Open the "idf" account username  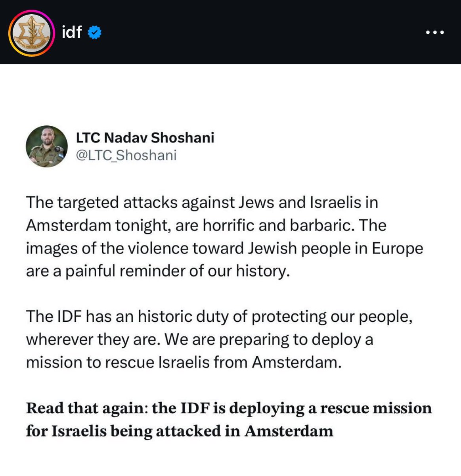(72, 32)
